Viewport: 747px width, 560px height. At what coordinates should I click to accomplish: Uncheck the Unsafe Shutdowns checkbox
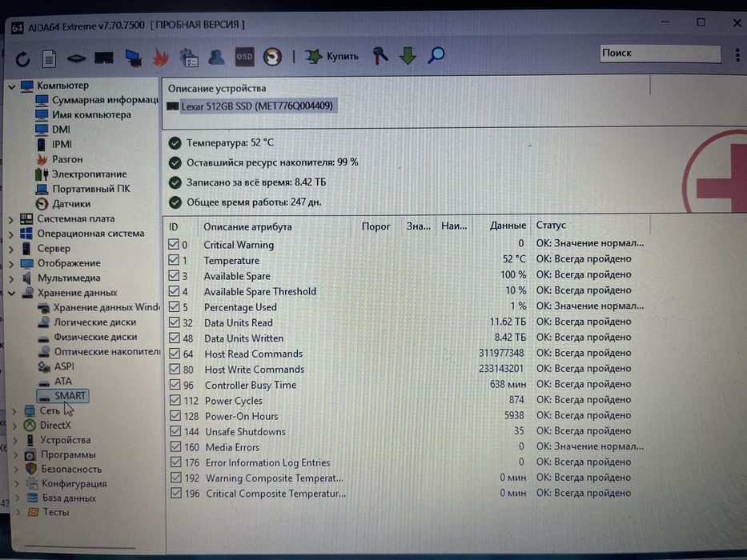176,431
